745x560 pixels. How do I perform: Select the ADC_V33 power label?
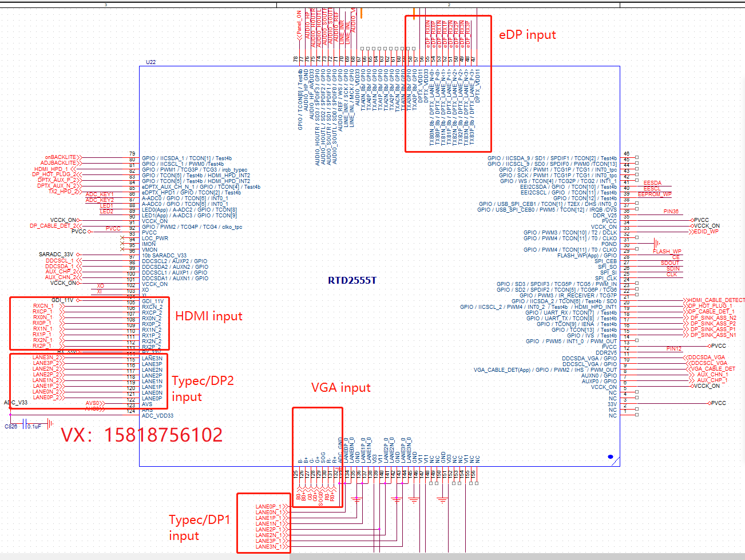pyautogui.click(x=15, y=403)
